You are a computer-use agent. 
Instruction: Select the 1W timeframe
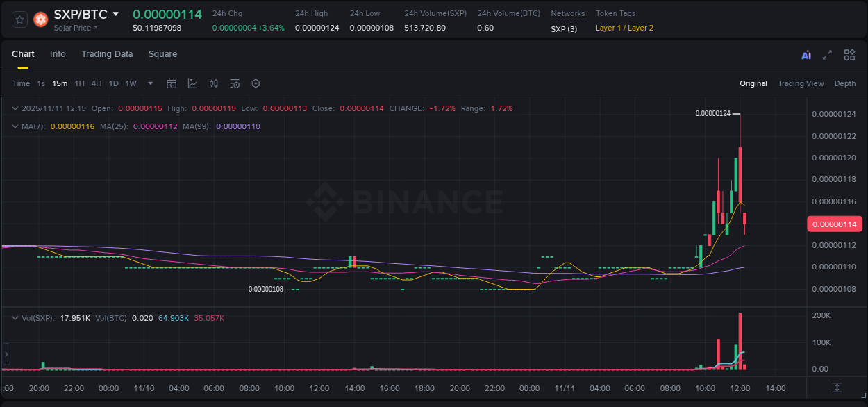pyautogui.click(x=131, y=83)
